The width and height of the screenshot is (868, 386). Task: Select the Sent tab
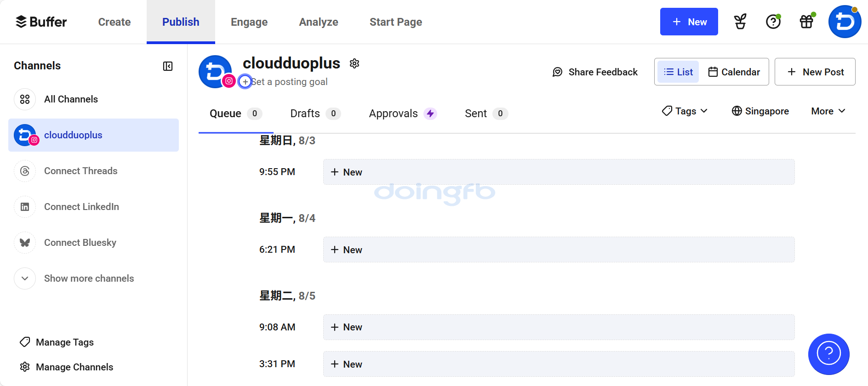(486, 114)
